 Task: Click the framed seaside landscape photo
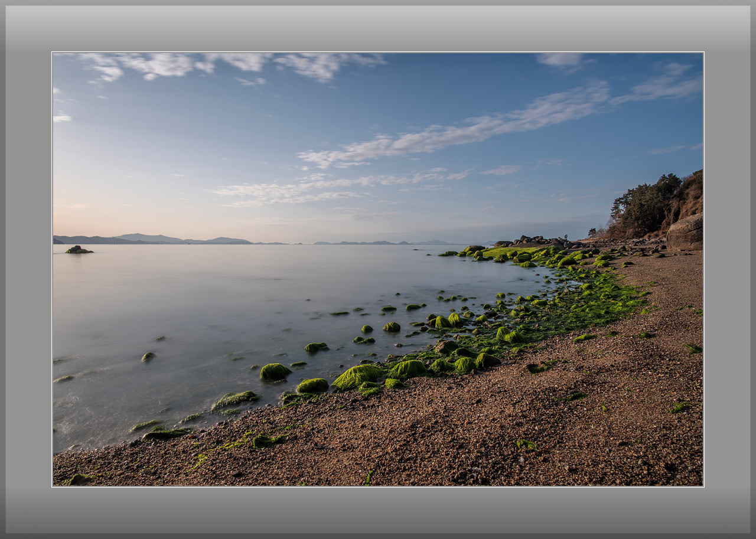378,269
